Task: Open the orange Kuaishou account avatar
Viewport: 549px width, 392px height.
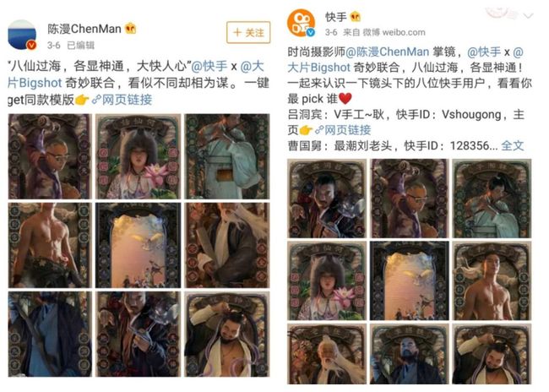Action: pyautogui.click(x=302, y=23)
